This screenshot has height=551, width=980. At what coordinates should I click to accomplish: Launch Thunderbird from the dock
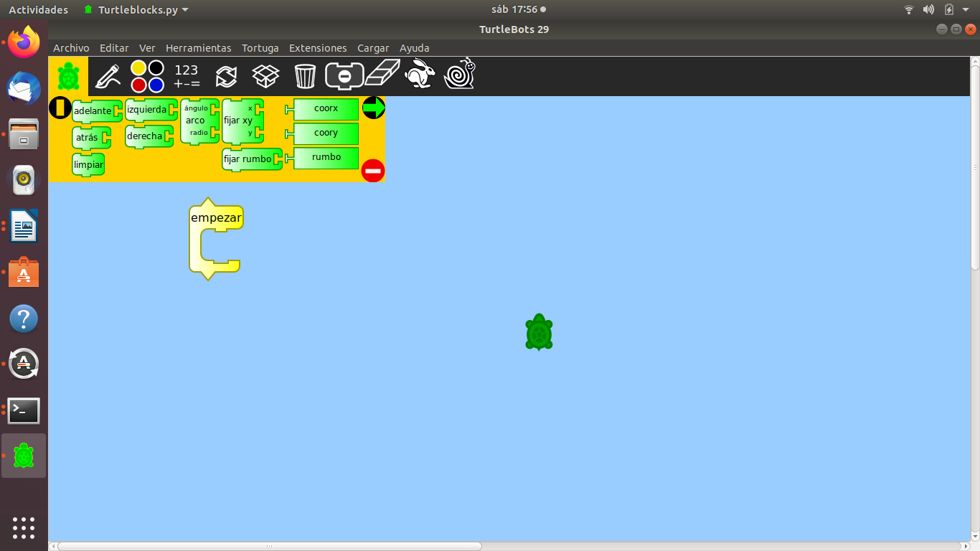(x=24, y=88)
